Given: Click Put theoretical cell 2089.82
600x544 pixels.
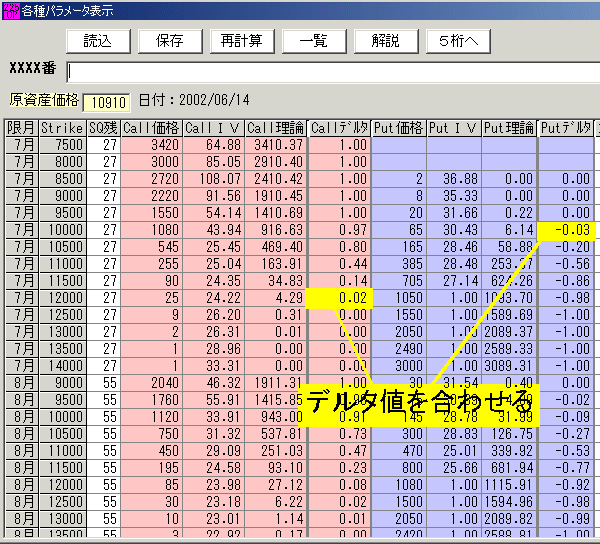Looking at the screenshot, I should 509,519.
